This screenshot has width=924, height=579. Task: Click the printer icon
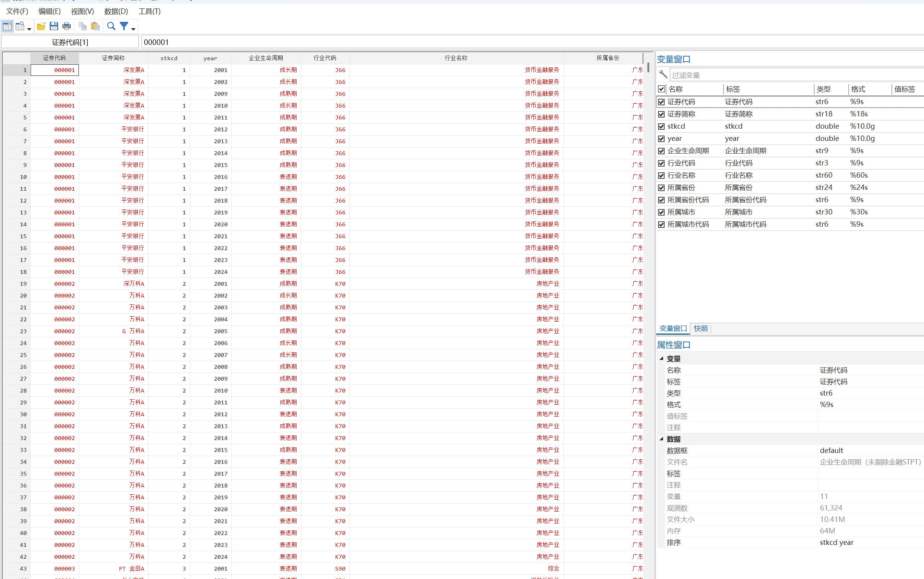pyautogui.click(x=67, y=26)
